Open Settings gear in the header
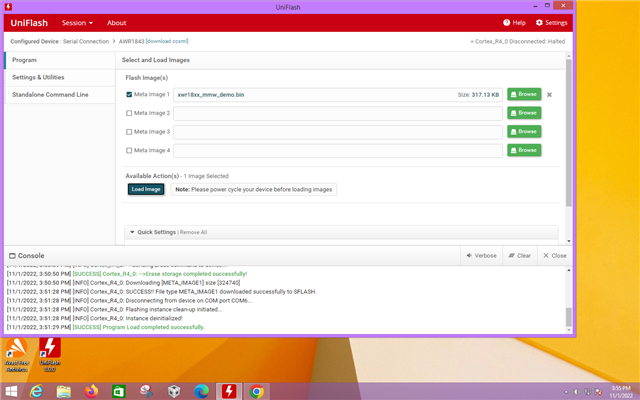This screenshot has width=640, height=400. click(x=551, y=22)
